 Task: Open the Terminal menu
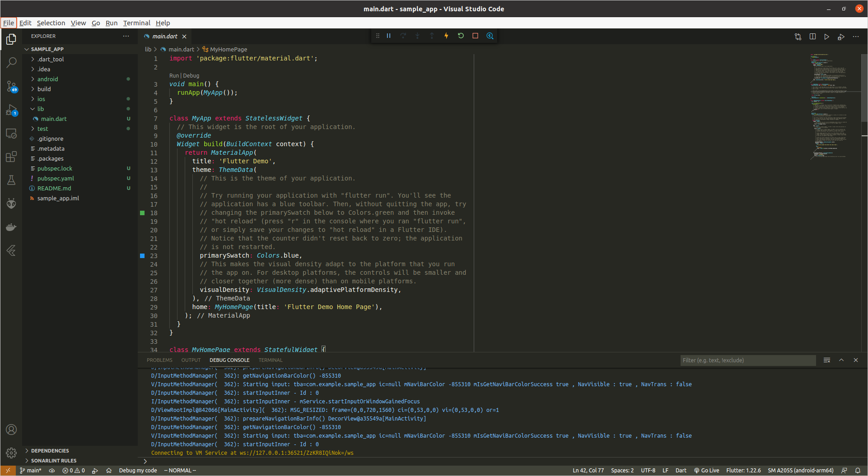point(136,23)
